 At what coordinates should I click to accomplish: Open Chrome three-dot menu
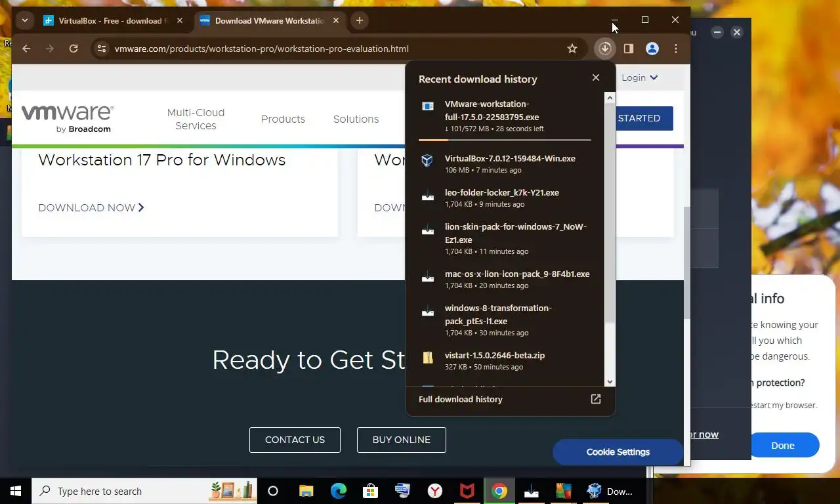tap(676, 49)
